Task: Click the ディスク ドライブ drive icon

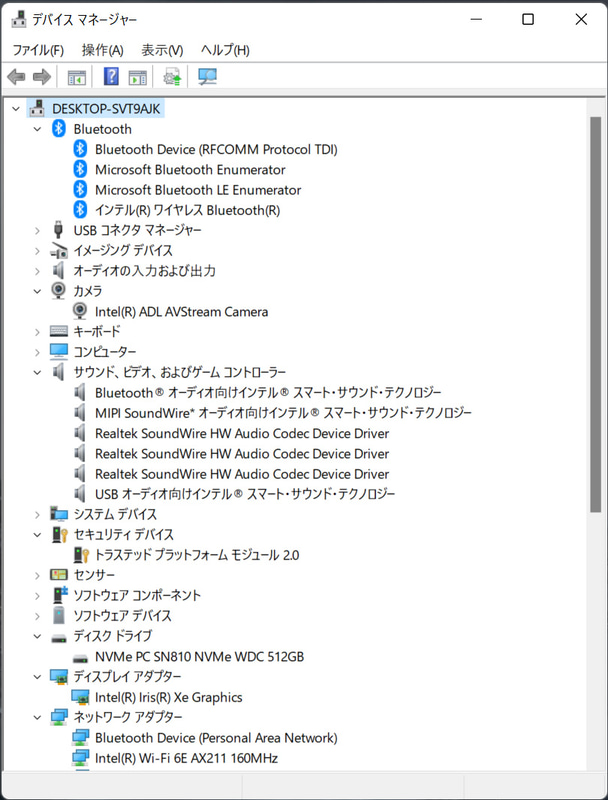Action: tap(59, 637)
